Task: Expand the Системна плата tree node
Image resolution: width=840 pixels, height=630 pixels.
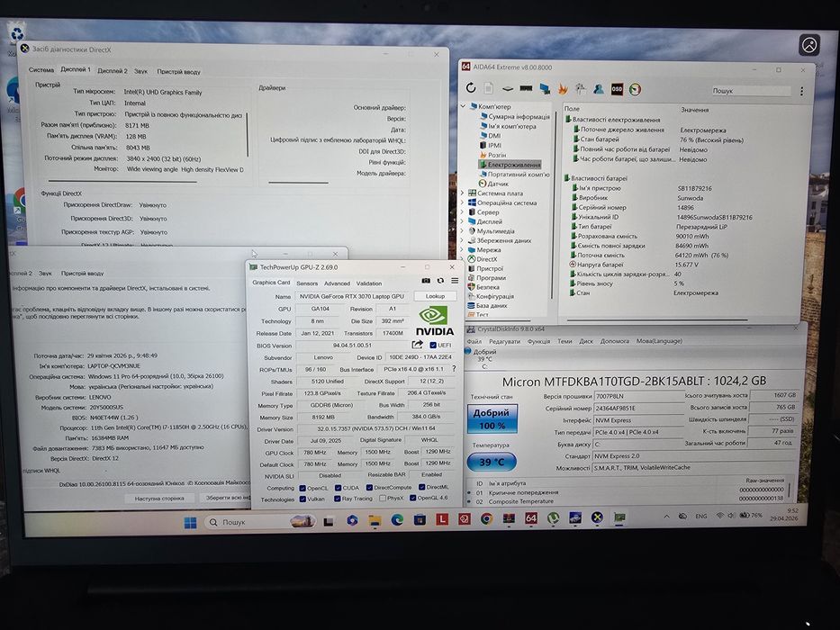Action: tap(463, 193)
